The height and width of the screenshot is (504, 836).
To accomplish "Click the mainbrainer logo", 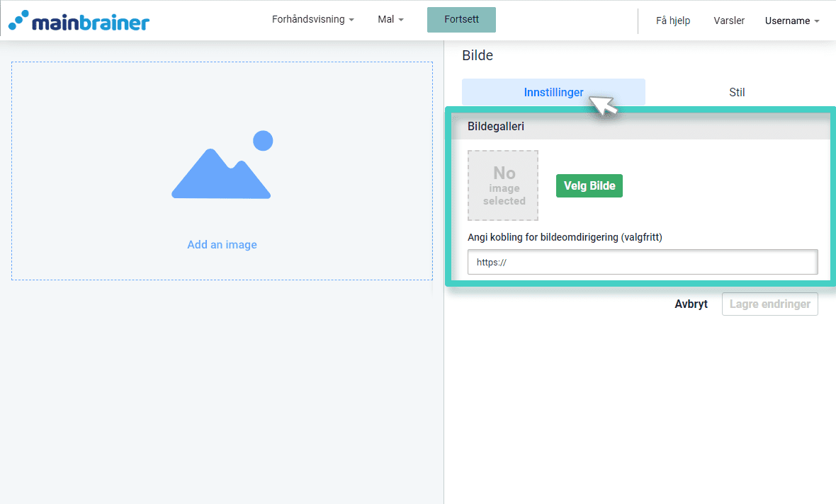I will (78, 20).
